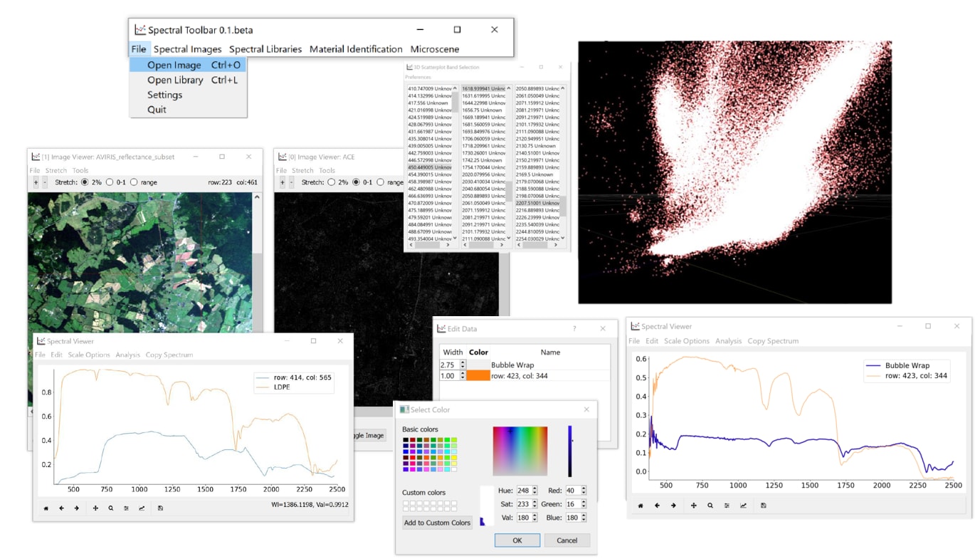This screenshot has width=980, height=559.
Task: Click the home reset-view icon in the LDPE Spectral Viewer
Action: [x=46, y=508]
